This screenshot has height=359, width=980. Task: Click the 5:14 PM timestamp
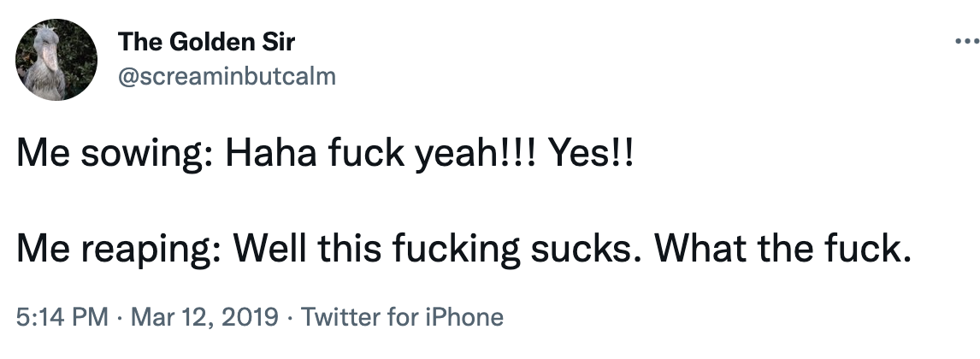pos(62,318)
